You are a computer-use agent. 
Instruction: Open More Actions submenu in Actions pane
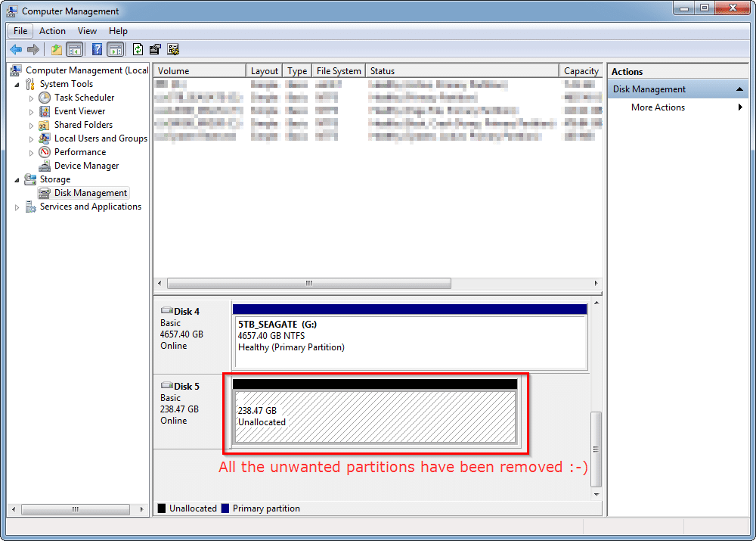point(658,107)
